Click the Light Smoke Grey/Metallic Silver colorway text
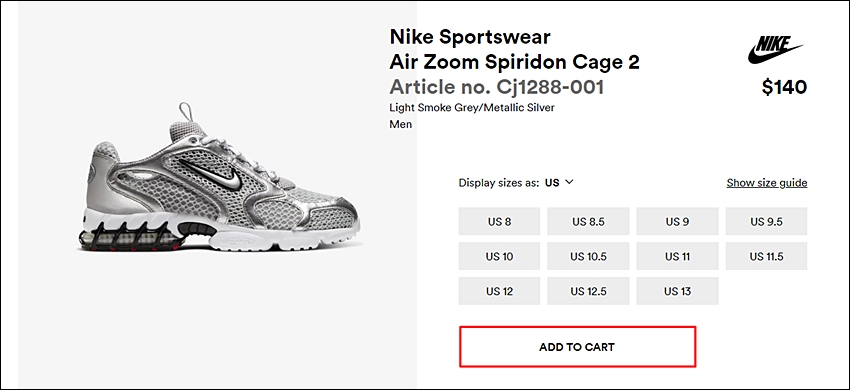This screenshot has height=390, width=850. coord(472,107)
